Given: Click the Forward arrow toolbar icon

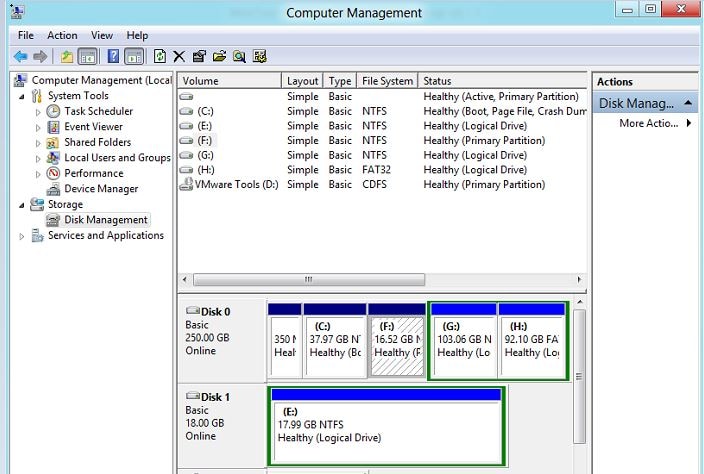Looking at the screenshot, I should tap(40, 57).
